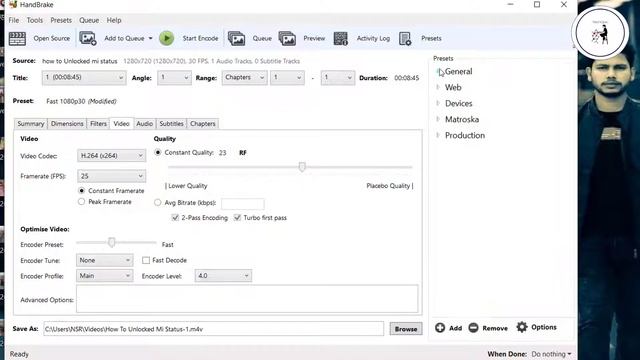Click the green Start Encode play icon
Viewport: 640px width, 360px height.
click(x=167, y=38)
